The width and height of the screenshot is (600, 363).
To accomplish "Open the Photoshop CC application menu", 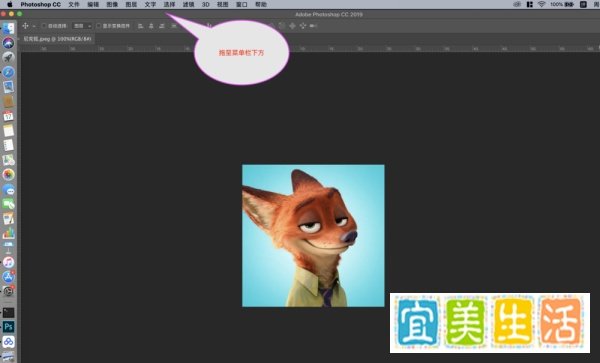I will coord(41,5).
